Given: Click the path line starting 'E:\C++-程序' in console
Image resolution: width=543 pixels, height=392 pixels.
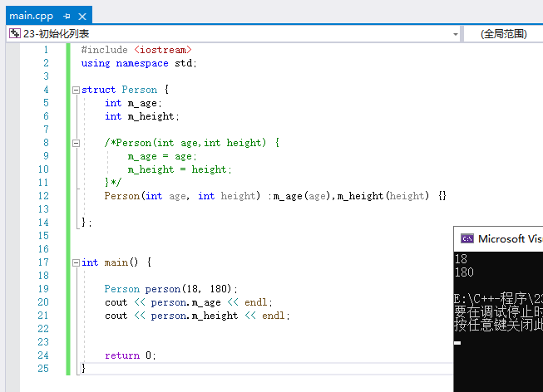Looking at the screenshot, I should pyautogui.click(x=498, y=298).
